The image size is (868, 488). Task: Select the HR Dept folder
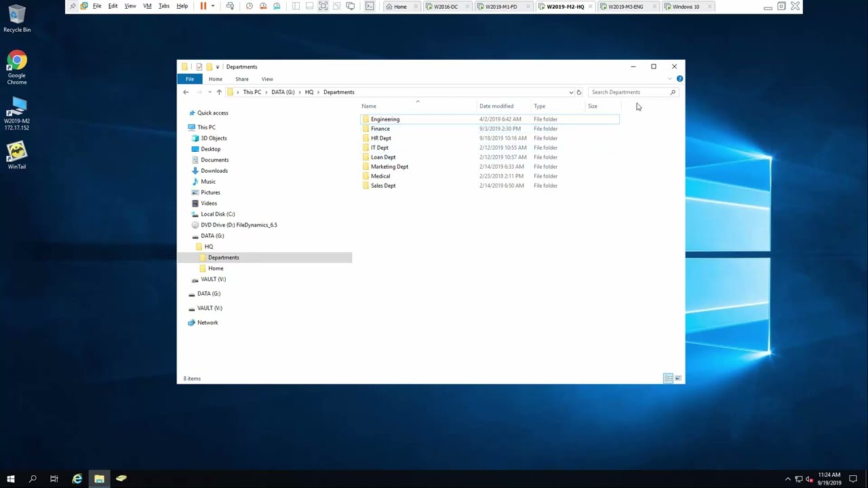pos(381,138)
